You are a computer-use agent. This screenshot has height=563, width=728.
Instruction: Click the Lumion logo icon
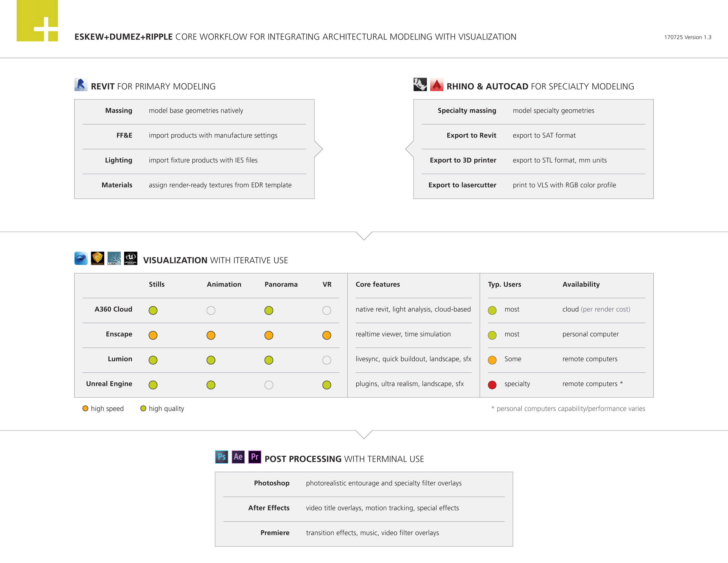click(x=114, y=258)
